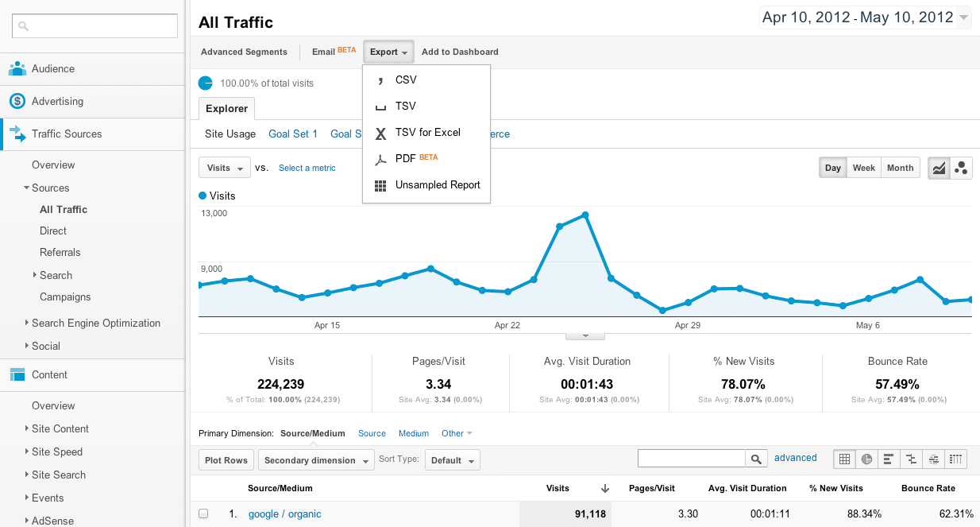Open the advanced filter link

coord(795,458)
